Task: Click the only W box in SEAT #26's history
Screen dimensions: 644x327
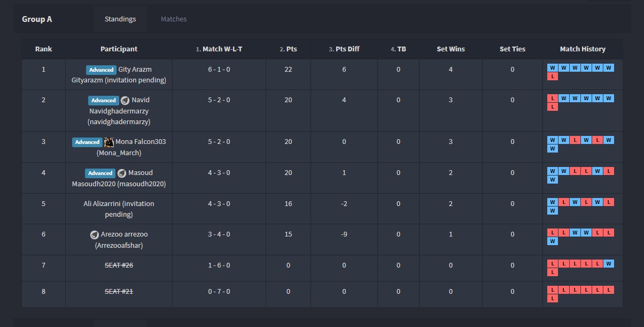Action: pyautogui.click(x=608, y=264)
